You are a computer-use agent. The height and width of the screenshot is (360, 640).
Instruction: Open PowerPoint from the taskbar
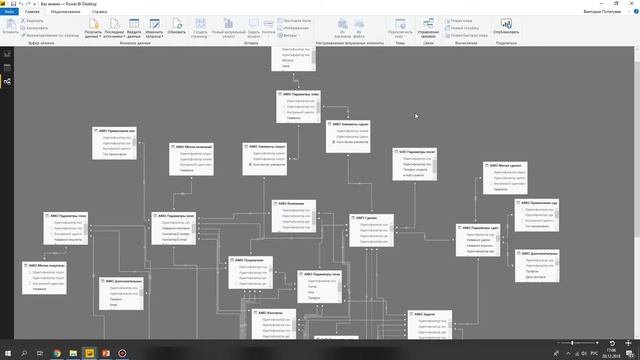[x=106, y=353]
